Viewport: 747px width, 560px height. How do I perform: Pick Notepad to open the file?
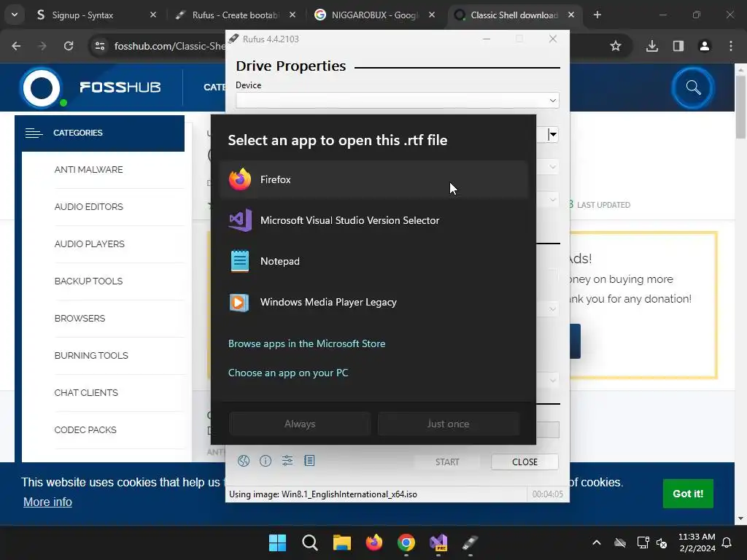tap(374, 262)
